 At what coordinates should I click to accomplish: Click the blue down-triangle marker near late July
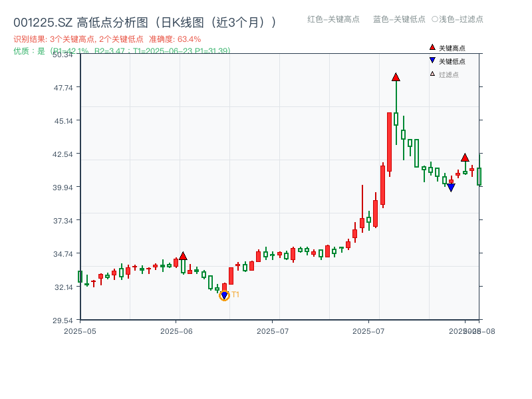pyautogui.click(x=452, y=188)
